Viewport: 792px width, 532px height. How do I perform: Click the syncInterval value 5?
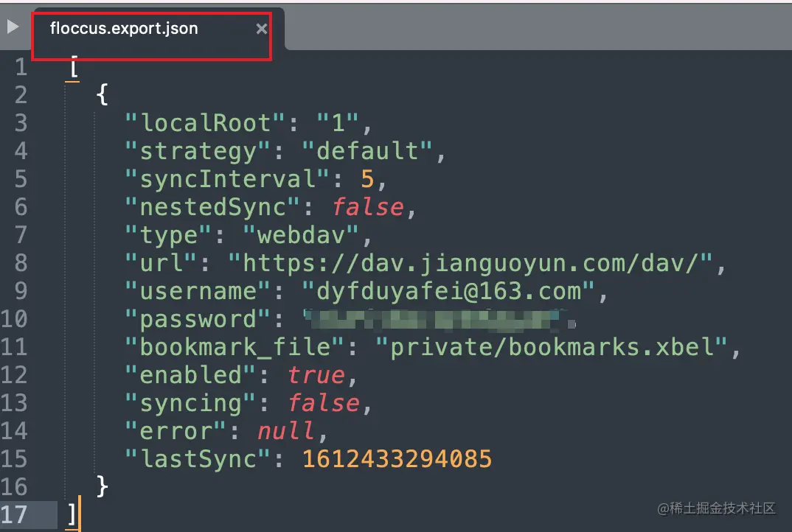coord(368,178)
